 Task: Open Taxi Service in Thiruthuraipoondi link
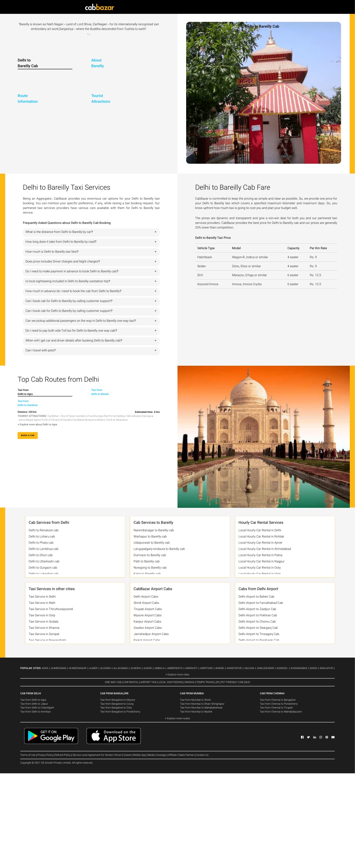click(x=51, y=609)
